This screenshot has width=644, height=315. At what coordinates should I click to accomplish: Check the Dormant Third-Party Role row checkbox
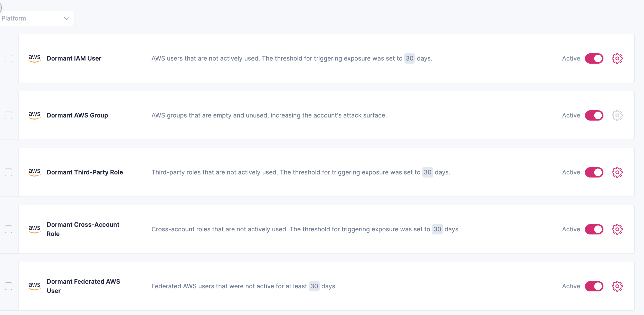pos(8,172)
